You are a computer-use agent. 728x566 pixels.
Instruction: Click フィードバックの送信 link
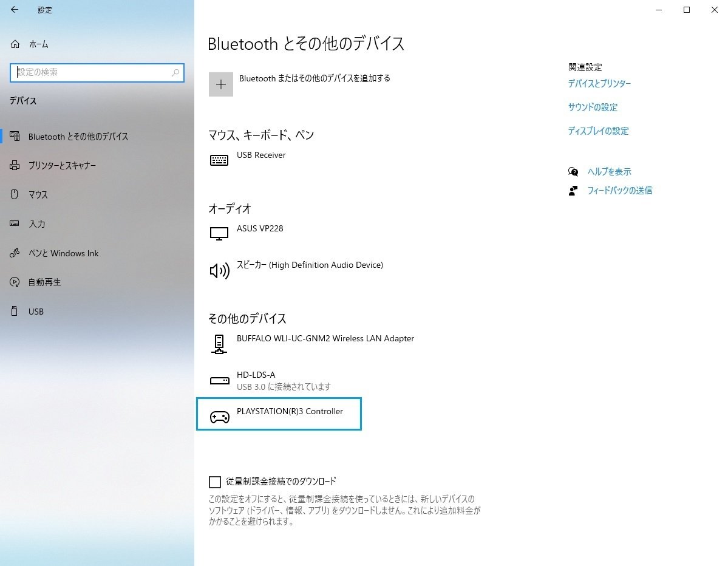coord(620,190)
